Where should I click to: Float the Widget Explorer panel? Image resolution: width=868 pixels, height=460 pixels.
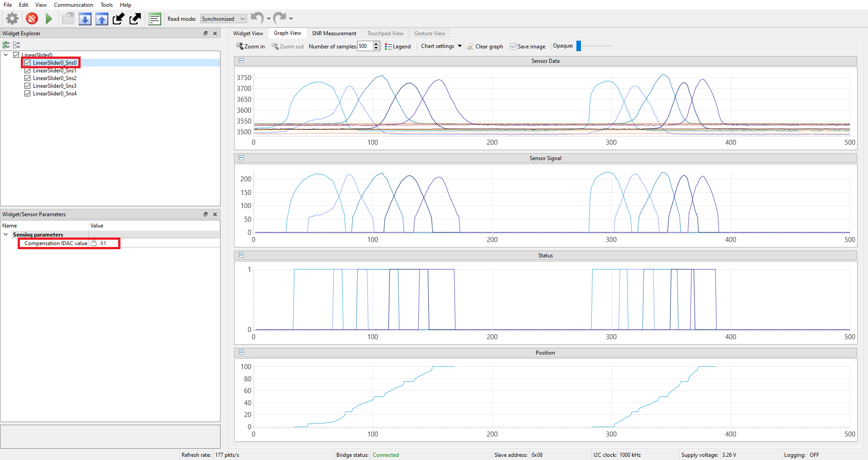coord(206,33)
